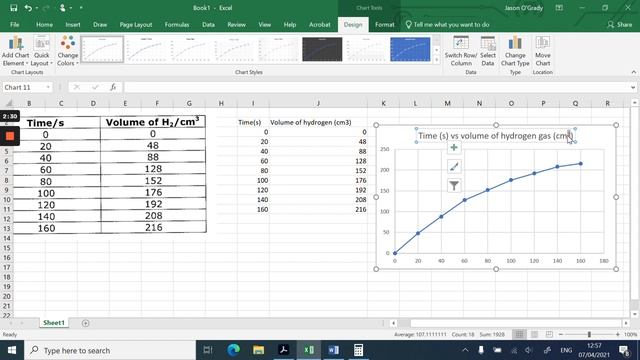
Task: Select Sheet1 tab
Action: 54,323
